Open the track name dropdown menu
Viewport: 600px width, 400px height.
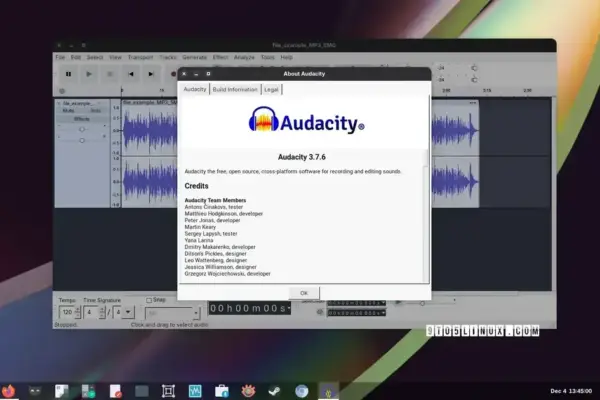tap(82, 103)
